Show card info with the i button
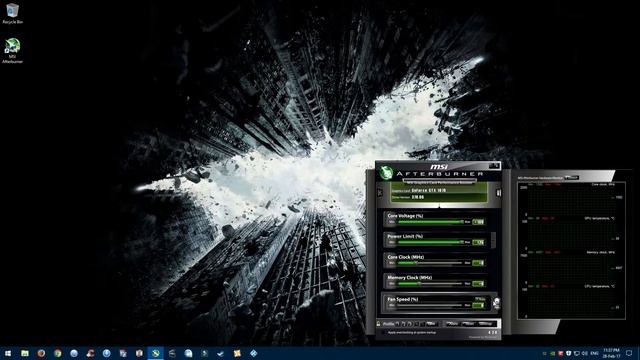Image resolution: width=640 pixels, height=360 pixels. click(499, 193)
